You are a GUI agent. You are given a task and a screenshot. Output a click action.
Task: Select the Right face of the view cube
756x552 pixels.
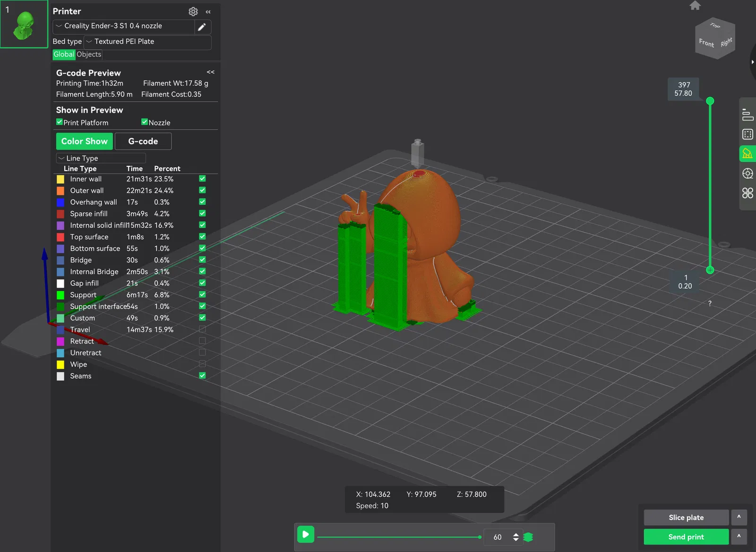(x=726, y=42)
